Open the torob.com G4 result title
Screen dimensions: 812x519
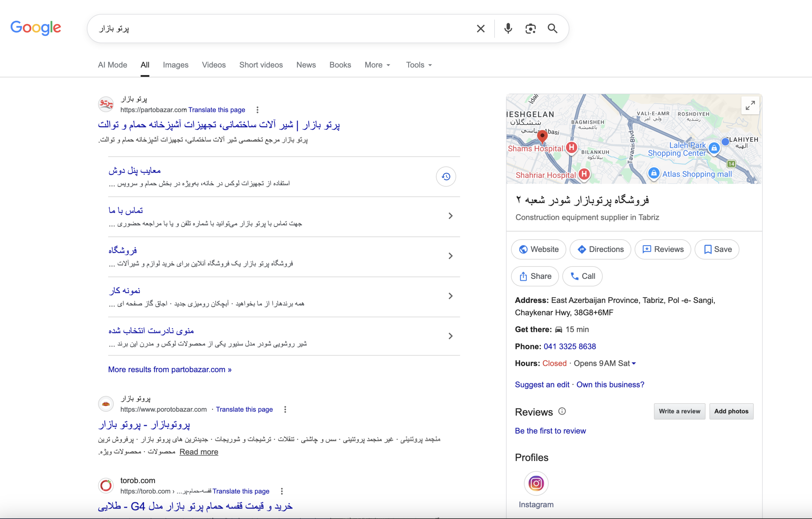[x=195, y=507]
